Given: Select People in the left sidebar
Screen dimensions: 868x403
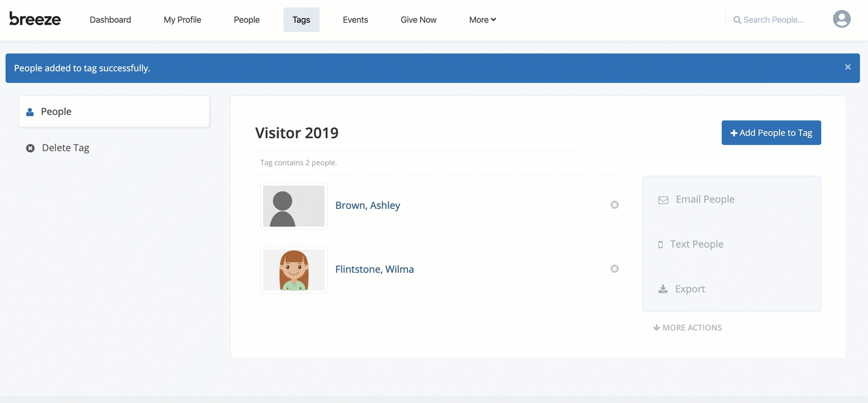Looking at the screenshot, I should [114, 111].
